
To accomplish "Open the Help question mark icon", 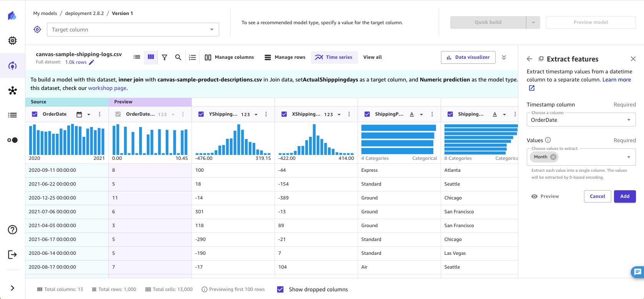I will click(x=12, y=229).
